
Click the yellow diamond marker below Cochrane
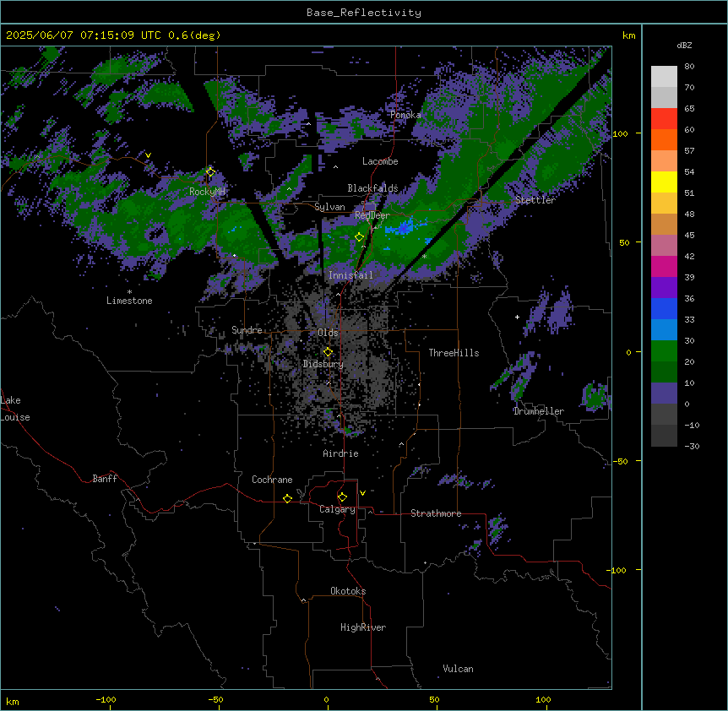[287, 498]
